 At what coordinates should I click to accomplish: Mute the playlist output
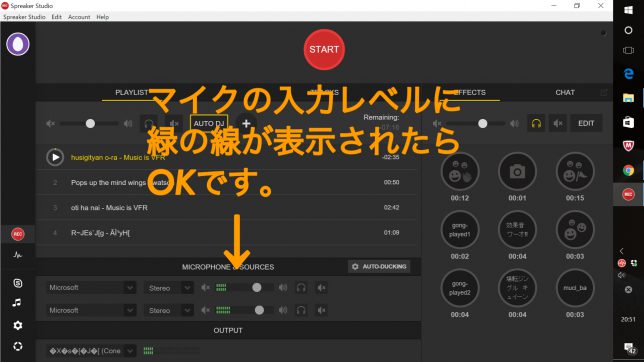pos(174,123)
